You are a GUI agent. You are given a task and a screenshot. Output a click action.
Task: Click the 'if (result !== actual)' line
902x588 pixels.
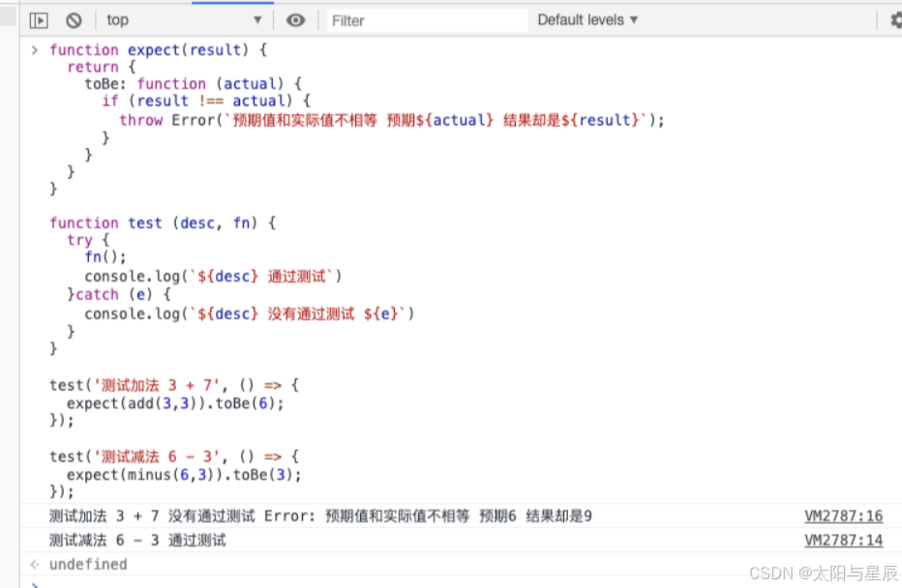206,102
